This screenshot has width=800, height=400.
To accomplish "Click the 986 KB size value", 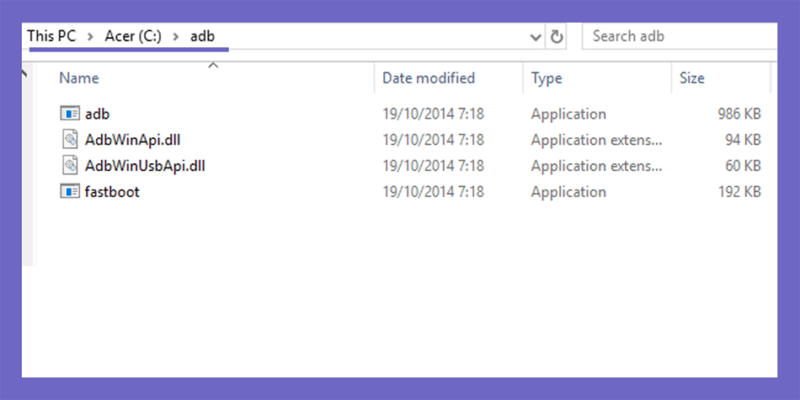I will pos(739,114).
